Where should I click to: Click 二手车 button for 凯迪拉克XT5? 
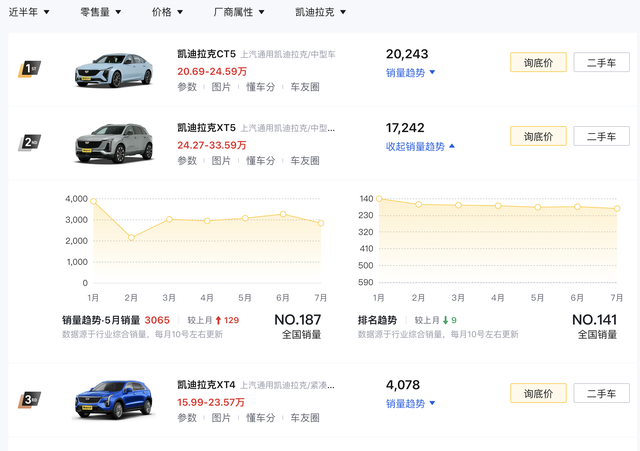(x=601, y=136)
